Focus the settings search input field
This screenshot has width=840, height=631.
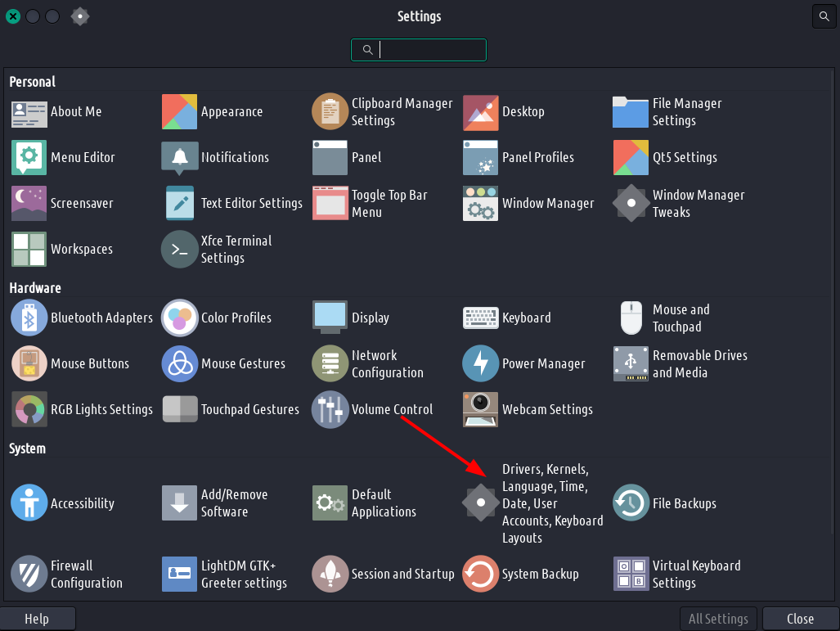[419, 50]
